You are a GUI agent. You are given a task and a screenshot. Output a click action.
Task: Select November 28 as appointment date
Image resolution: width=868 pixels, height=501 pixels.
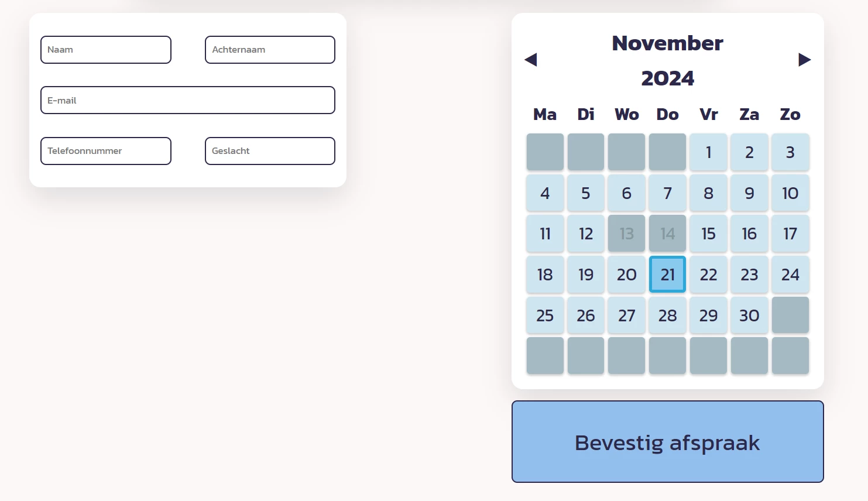(x=667, y=315)
